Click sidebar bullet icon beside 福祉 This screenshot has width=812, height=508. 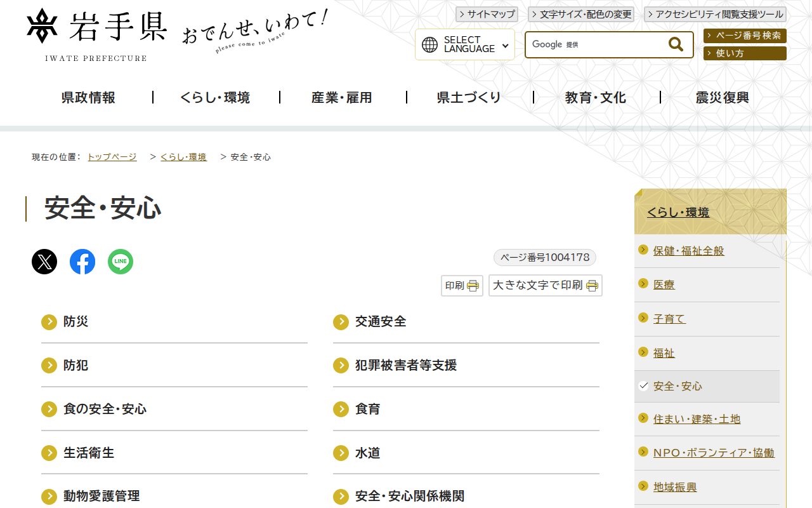pyautogui.click(x=643, y=352)
